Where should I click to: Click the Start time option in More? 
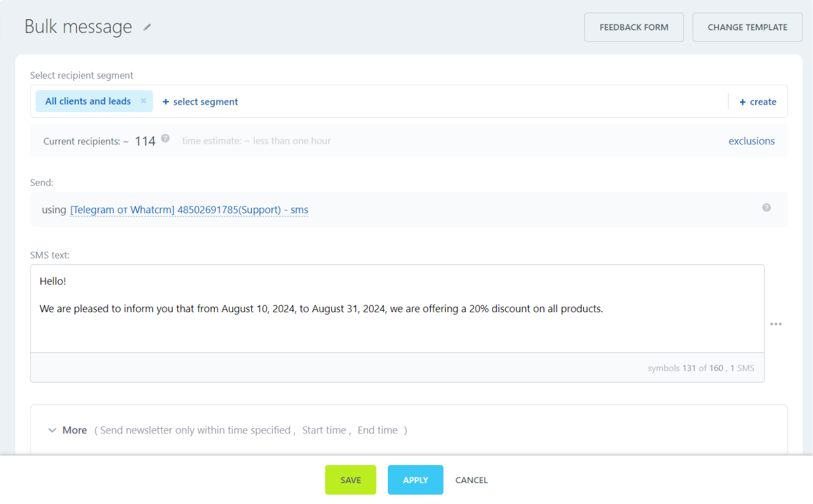(324, 430)
